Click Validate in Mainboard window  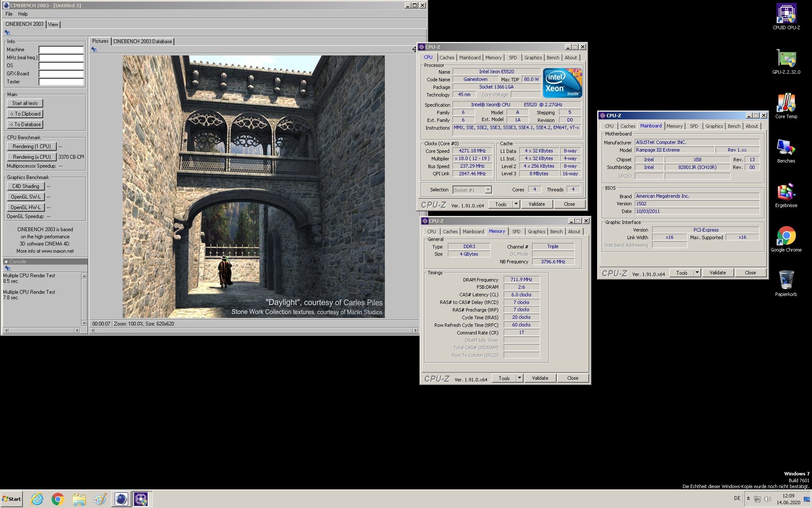pos(718,273)
